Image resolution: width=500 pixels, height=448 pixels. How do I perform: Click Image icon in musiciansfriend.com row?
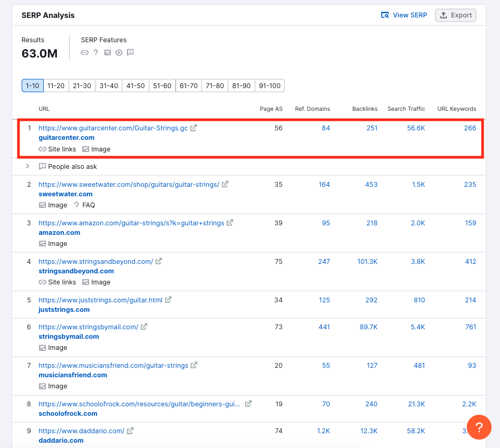42,386
